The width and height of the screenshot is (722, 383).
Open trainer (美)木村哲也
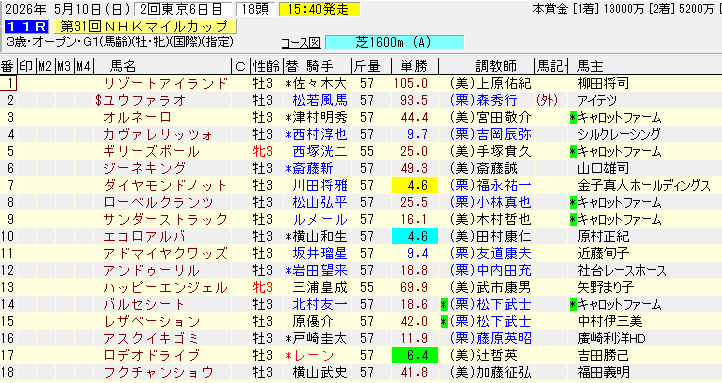point(490,220)
